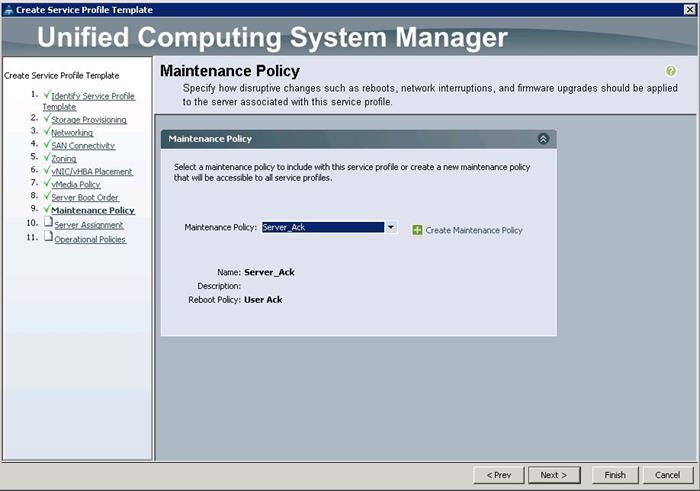Click checkmark icon beside Identify Service Profile

coord(47,94)
